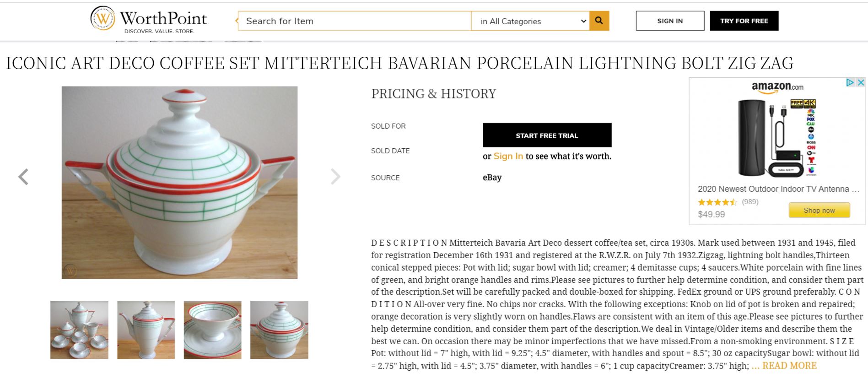The height and width of the screenshot is (379, 868).
Task: Close the Amazon advertisement with the X icon
Action: pos(861,82)
